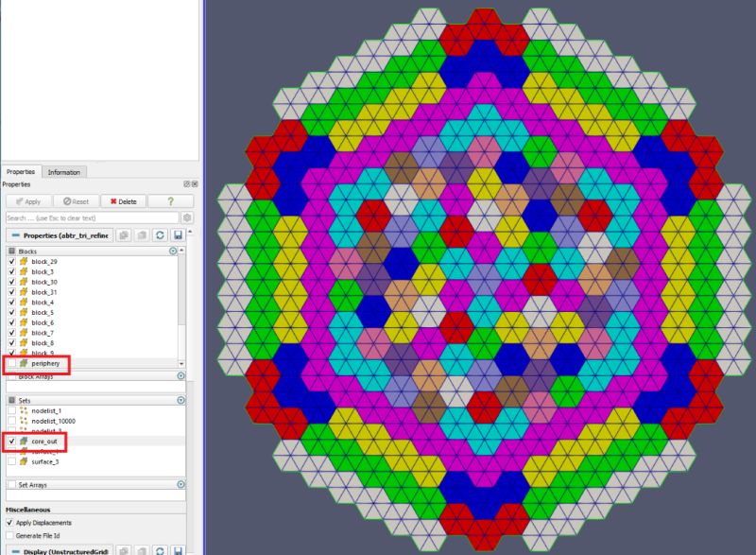Image resolution: width=756 pixels, height=555 pixels.
Task: Uncheck the core_out set
Action: tap(11, 441)
